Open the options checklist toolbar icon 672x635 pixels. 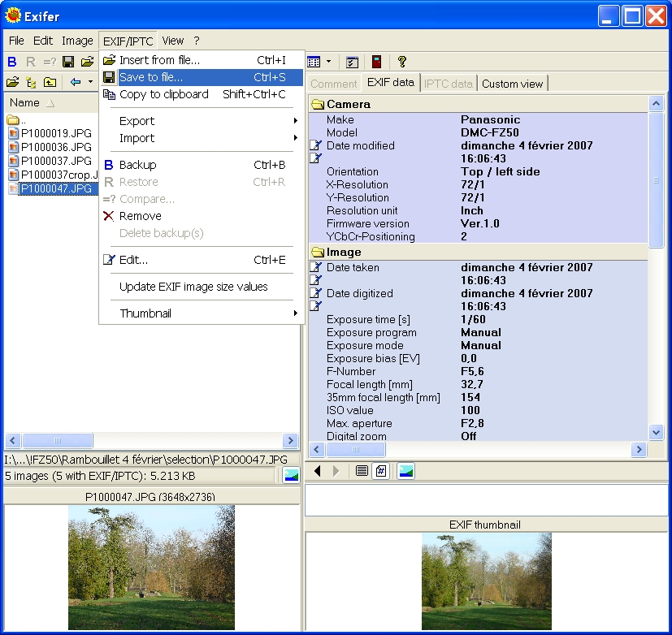tap(352, 62)
